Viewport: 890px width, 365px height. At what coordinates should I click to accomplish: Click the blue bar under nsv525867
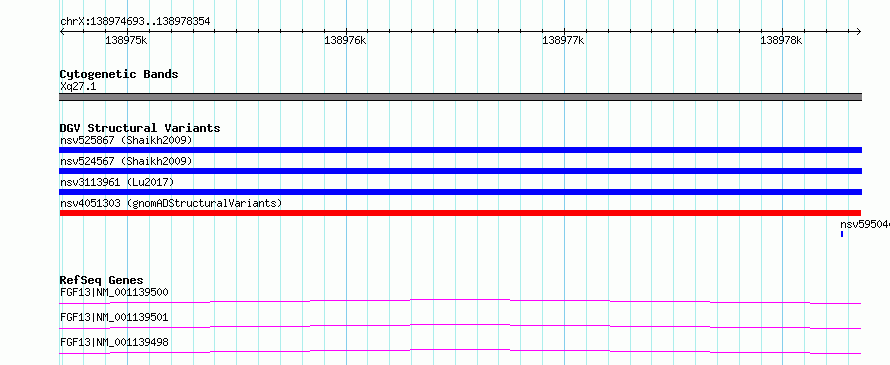click(x=460, y=150)
